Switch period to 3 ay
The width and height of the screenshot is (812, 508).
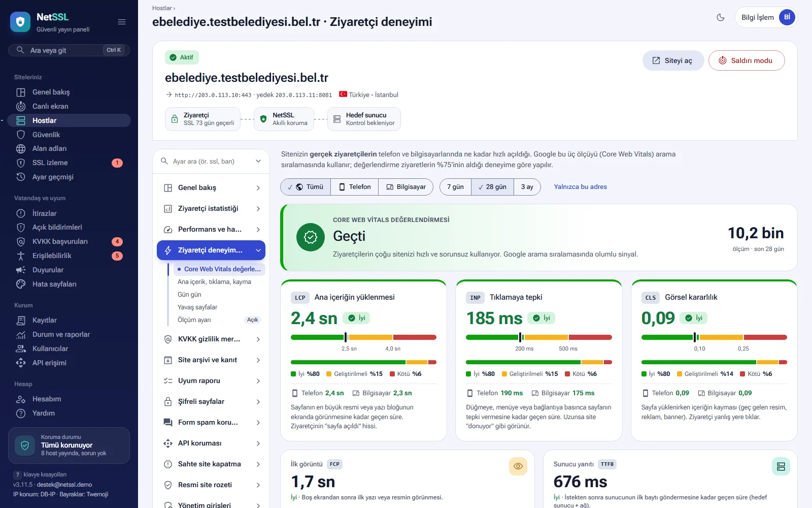(527, 187)
